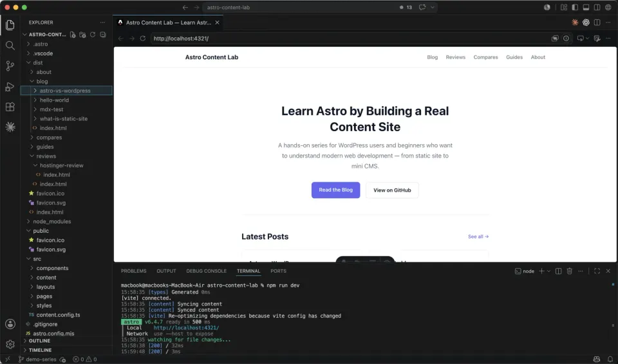Open the globe icon in title bar
618x364 pixels.
[608, 7]
